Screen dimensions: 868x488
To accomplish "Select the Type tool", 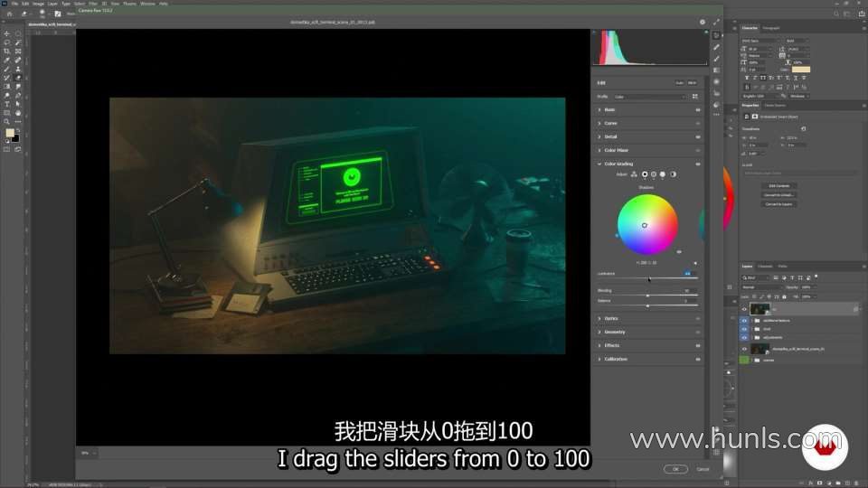I will click(6, 104).
